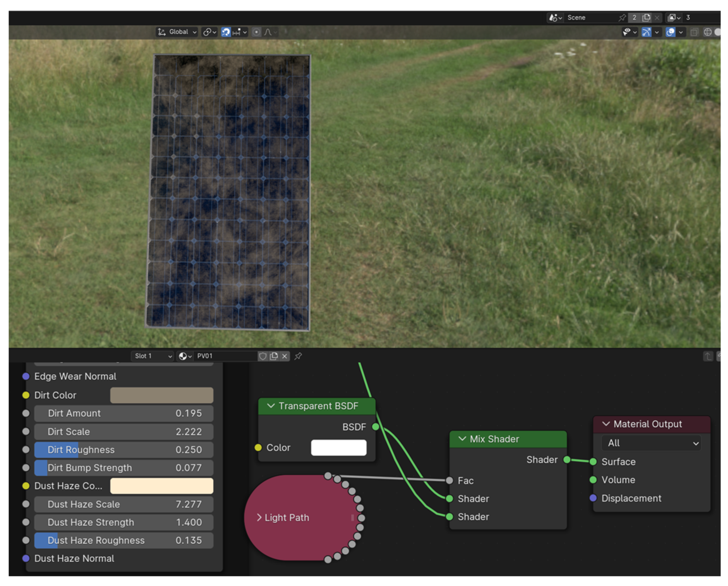Toggle proportional editing in viewport header
The width and height of the screenshot is (728, 586).
(256, 32)
